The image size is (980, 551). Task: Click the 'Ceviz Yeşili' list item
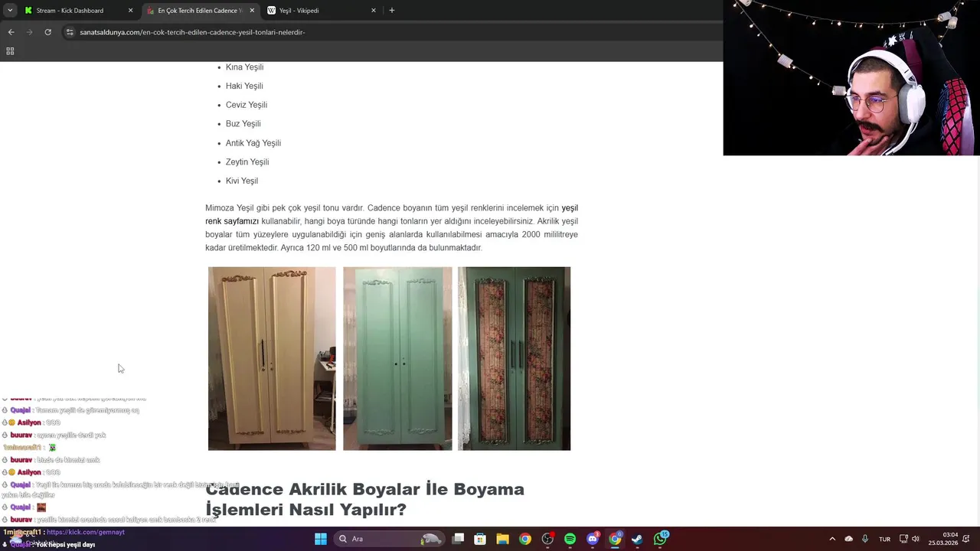[x=247, y=105]
